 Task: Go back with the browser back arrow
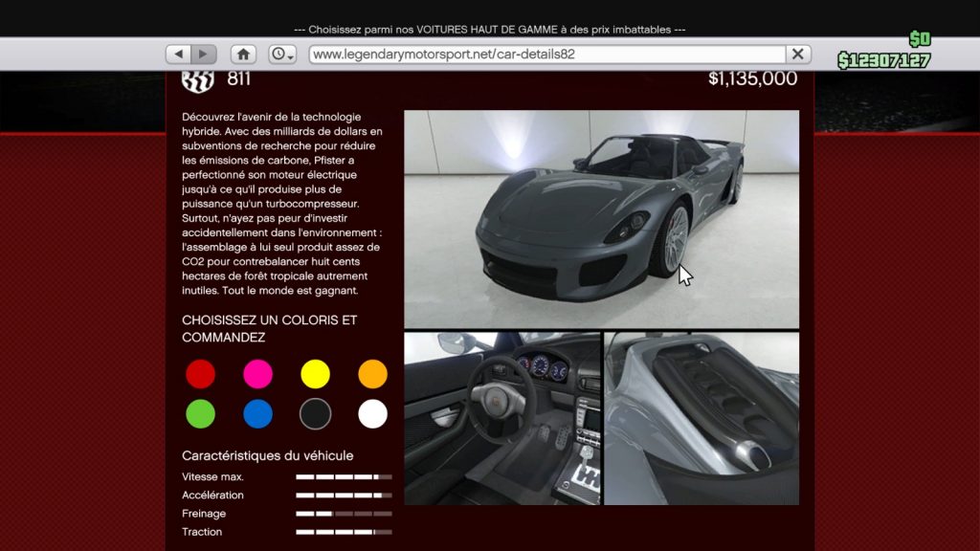pyautogui.click(x=179, y=55)
